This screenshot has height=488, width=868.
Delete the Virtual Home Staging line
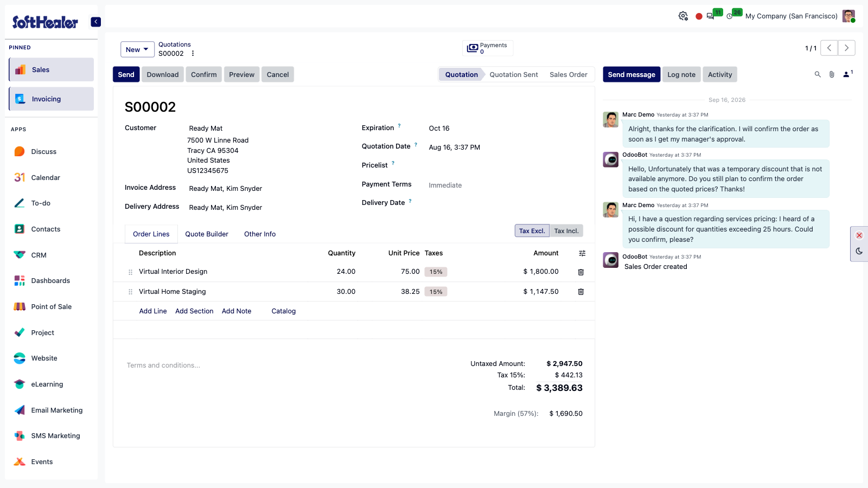[x=580, y=292]
